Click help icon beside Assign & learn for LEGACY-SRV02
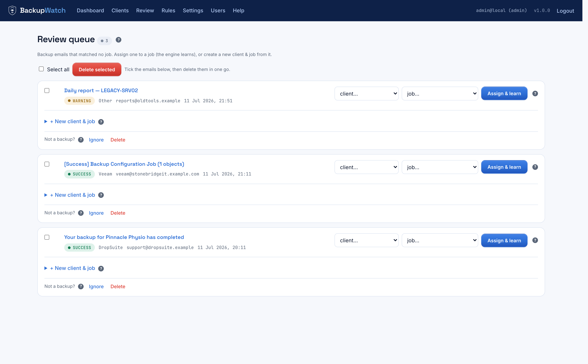Screen dimensions: 588x364 tap(535, 94)
